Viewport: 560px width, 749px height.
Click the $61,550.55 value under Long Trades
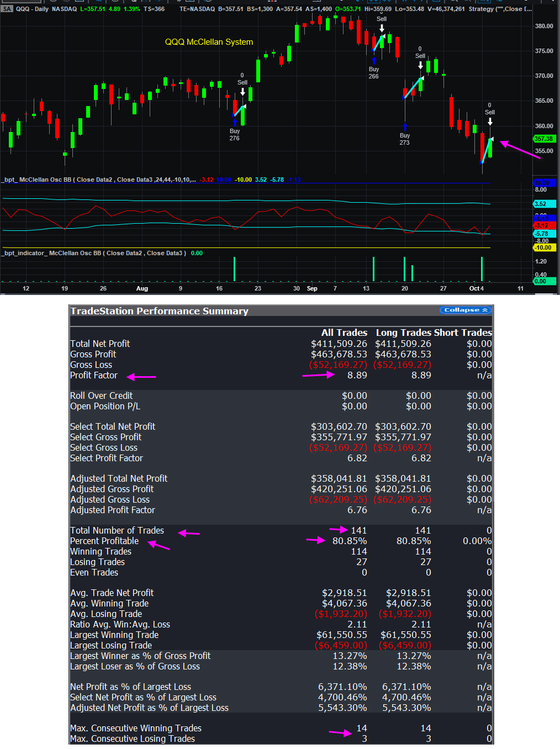click(405, 635)
